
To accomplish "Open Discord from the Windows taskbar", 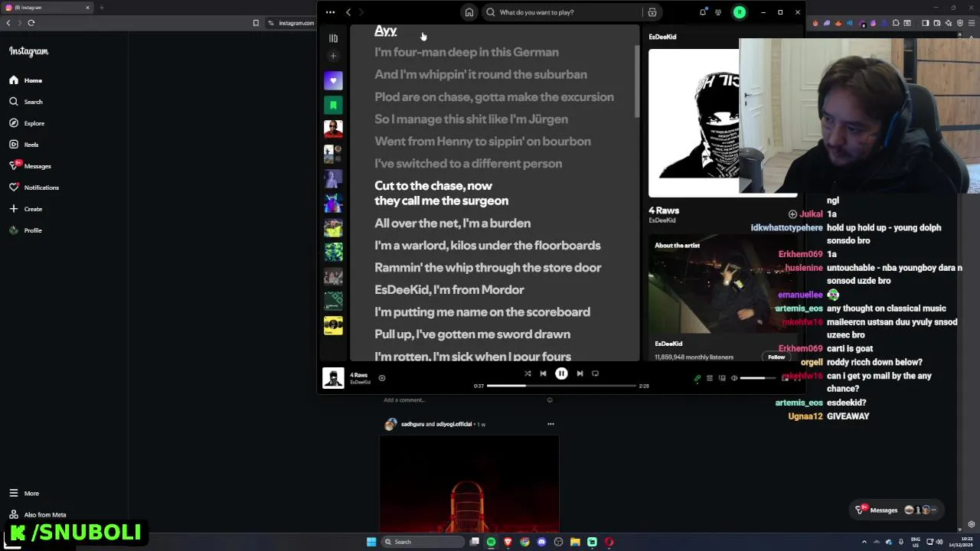I will click(541, 542).
